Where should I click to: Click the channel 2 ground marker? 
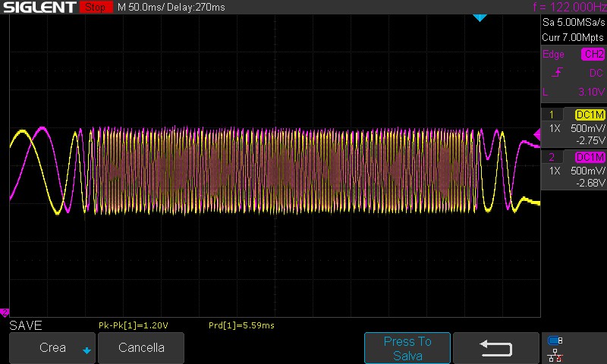(4, 312)
